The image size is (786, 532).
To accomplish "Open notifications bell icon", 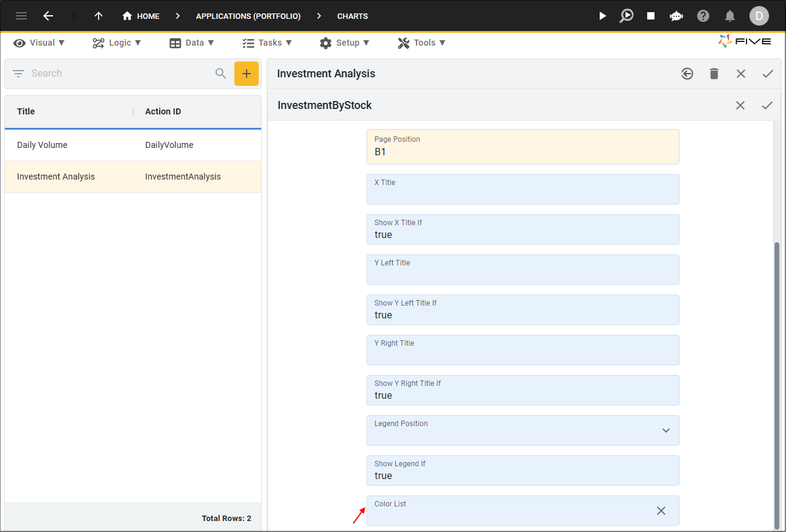I will [x=730, y=16].
